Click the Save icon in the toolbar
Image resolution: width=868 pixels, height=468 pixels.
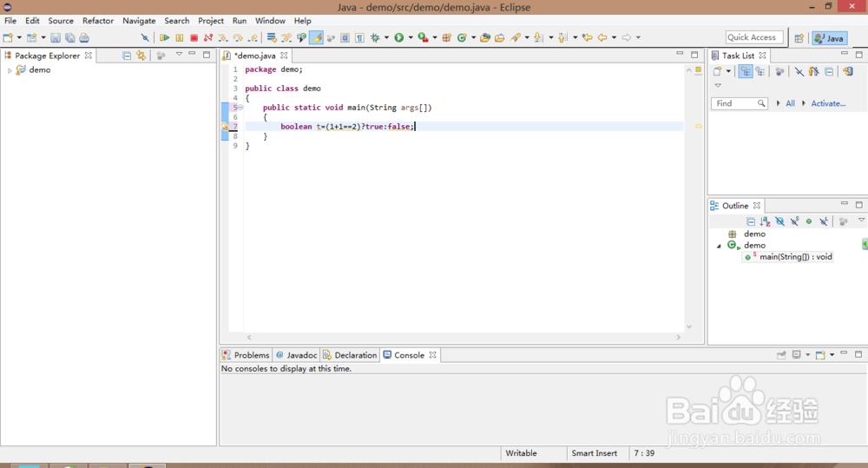pos(56,37)
